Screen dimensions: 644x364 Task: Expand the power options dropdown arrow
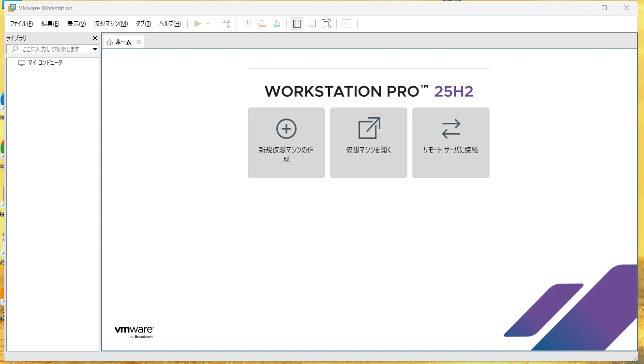coord(208,24)
